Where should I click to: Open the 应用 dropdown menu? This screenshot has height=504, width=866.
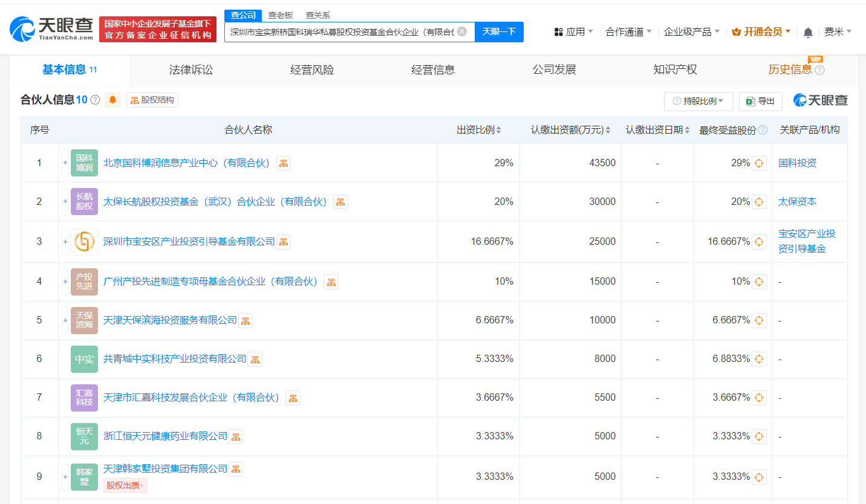(573, 31)
